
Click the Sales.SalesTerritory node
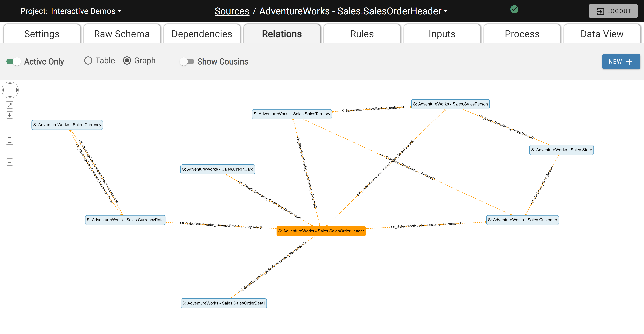(292, 114)
